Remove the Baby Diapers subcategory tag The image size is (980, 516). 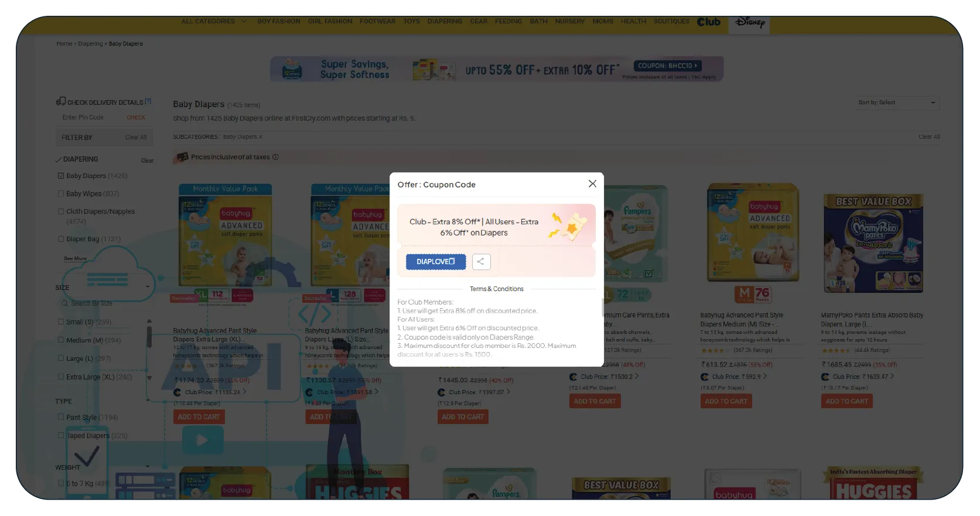click(261, 137)
